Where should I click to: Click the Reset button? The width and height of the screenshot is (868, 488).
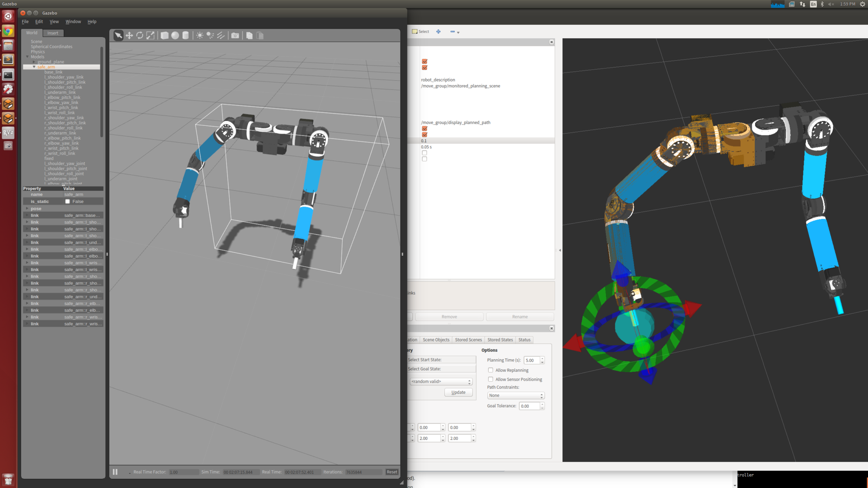pyautogui.click(x=391, y=472)
